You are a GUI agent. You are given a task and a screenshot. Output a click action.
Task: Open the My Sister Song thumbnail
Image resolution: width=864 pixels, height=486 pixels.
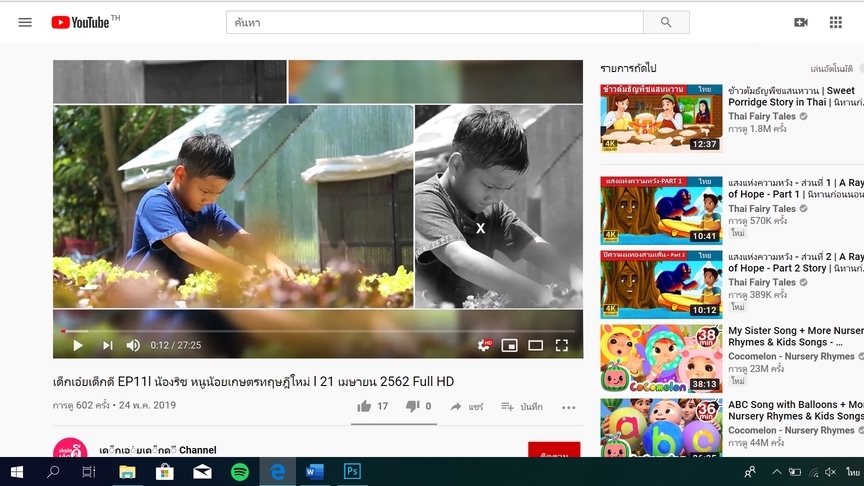click(x=661, y=358)
